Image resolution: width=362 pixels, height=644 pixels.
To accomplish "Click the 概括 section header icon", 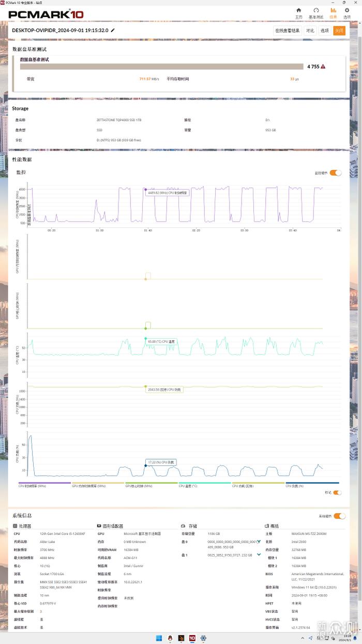I will 267,525.
